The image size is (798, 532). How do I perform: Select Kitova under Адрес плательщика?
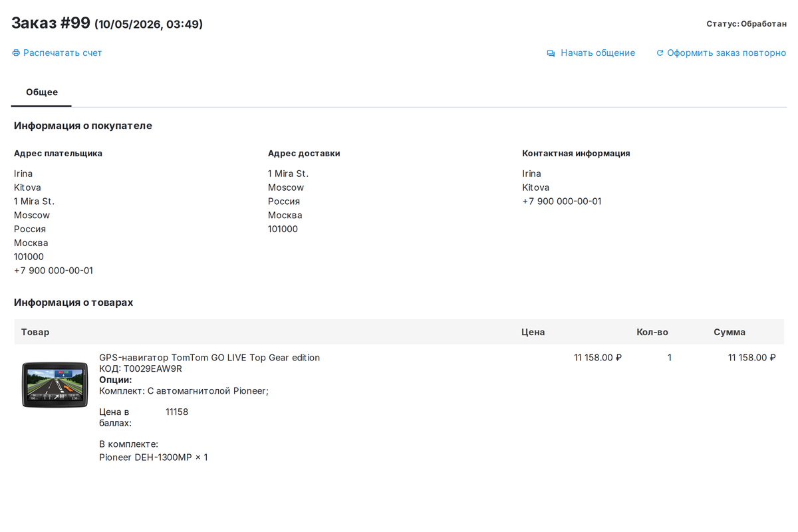point(27,188)
